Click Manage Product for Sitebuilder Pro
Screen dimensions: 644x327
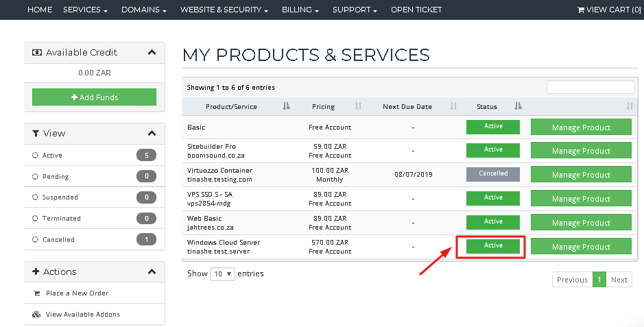click(581, 151)
